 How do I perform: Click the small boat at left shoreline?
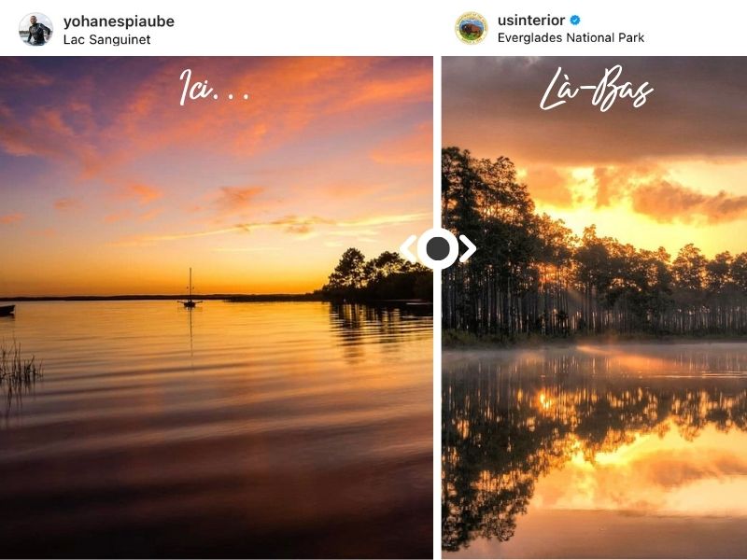pyautogui.click(x=6, y=310)
